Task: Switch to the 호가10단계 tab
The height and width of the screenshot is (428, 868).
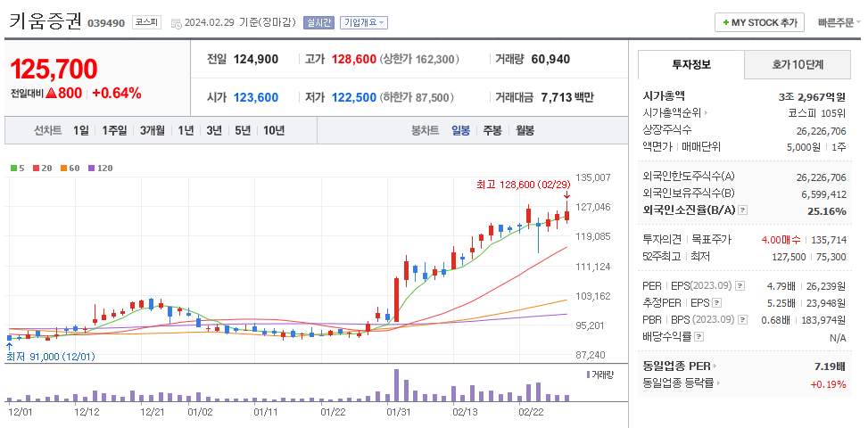Action: point(798,65)
